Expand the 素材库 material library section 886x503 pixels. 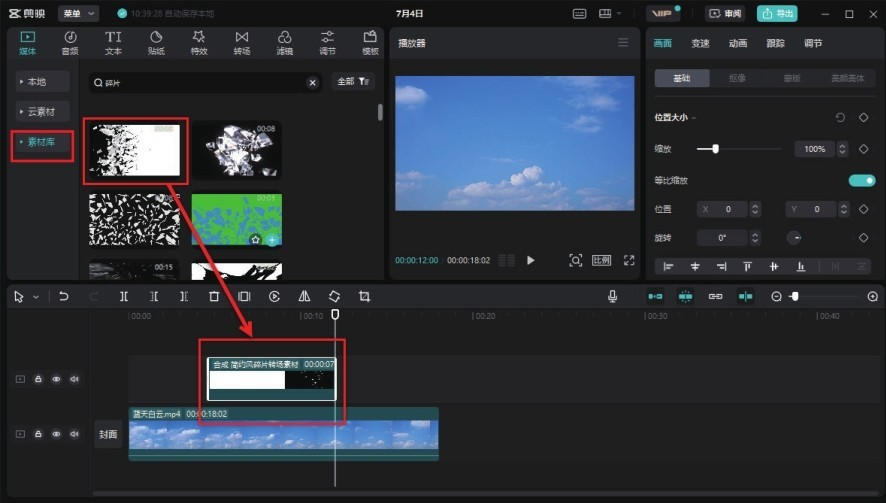pos(42,142)
